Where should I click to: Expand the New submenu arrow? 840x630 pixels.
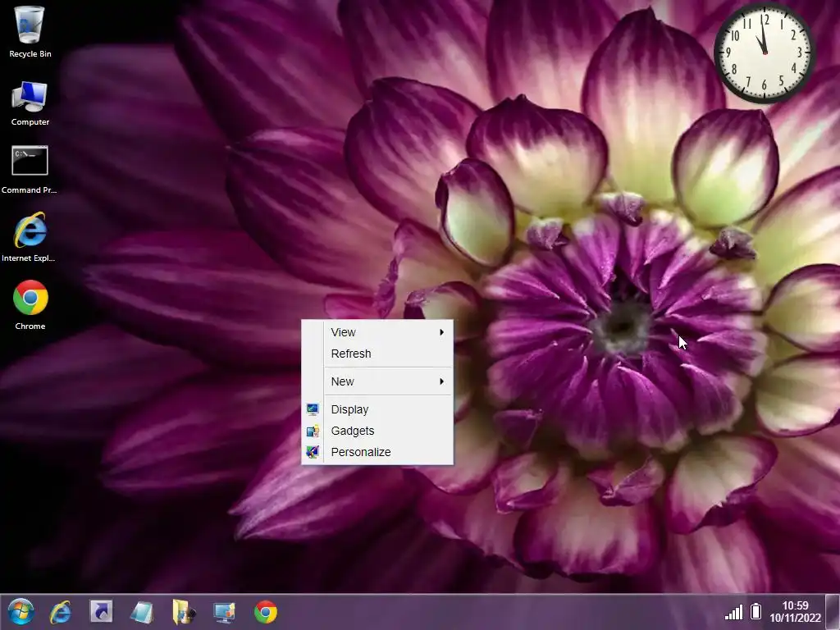[442, 381]
